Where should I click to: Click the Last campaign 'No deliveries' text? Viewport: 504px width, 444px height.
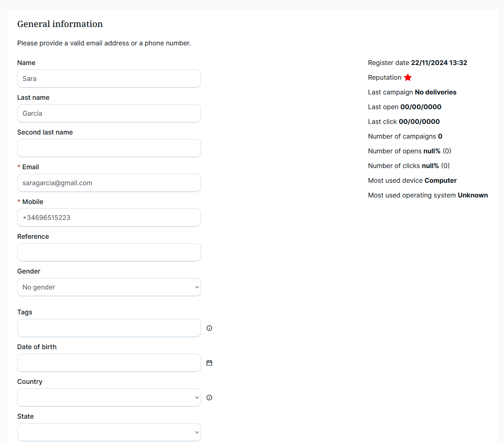click(x=435, y=92)
